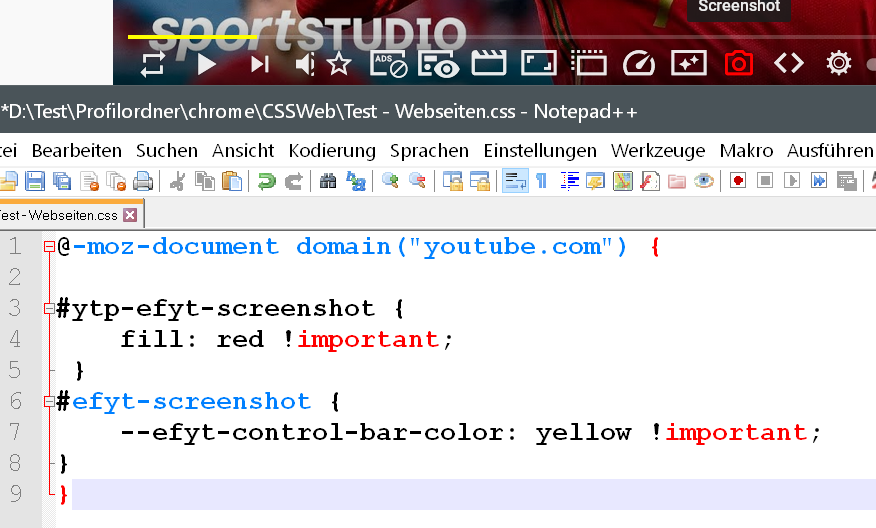Click the star bookmark icon in player
This screenshot has height=528, width=876.
click(339, 64)
